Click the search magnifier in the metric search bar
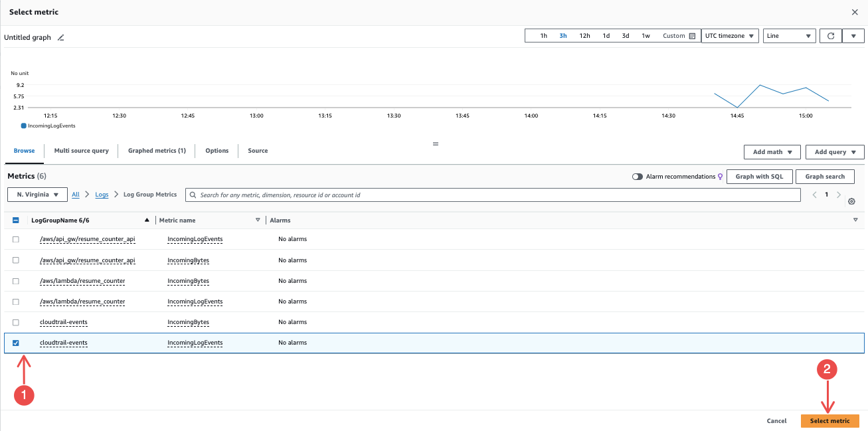The width and height of the screenshot is (868, 431). click(193, 194)
